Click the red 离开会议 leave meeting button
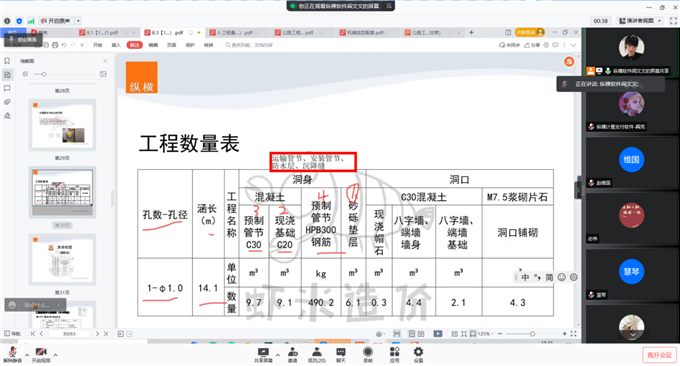The height and width of the screenshot is (366, 680). [x=659, y=355]
